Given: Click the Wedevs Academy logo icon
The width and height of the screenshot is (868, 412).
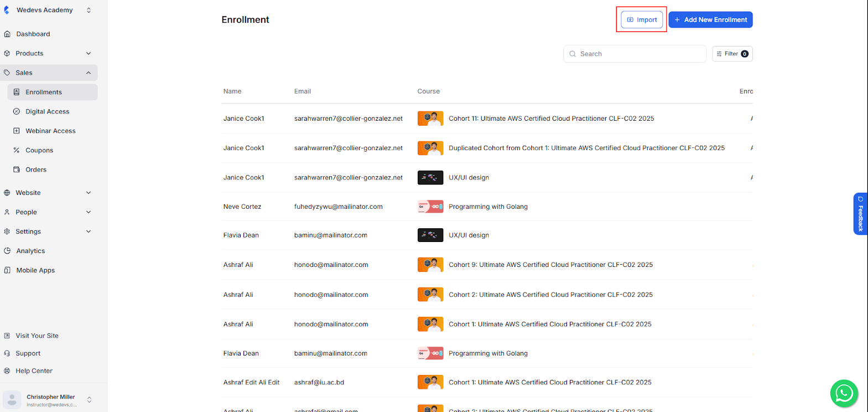Looking at the screenshot, I should [x=7, y=10].
